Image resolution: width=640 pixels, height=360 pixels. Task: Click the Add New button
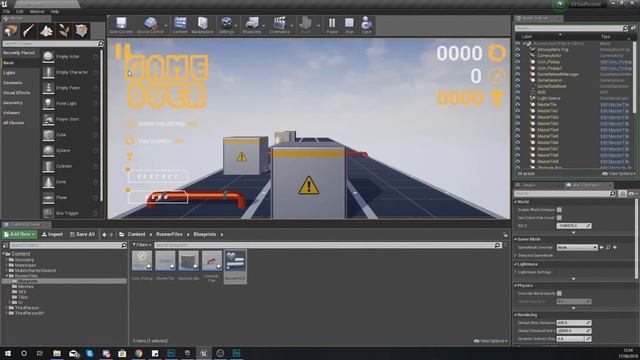19,234
